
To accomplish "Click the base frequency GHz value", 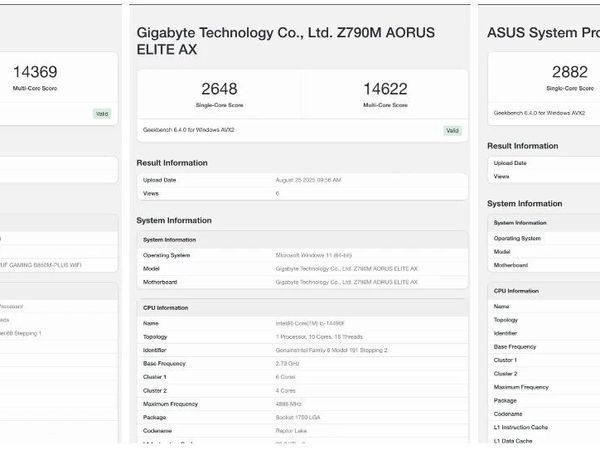I will [287, 364].
